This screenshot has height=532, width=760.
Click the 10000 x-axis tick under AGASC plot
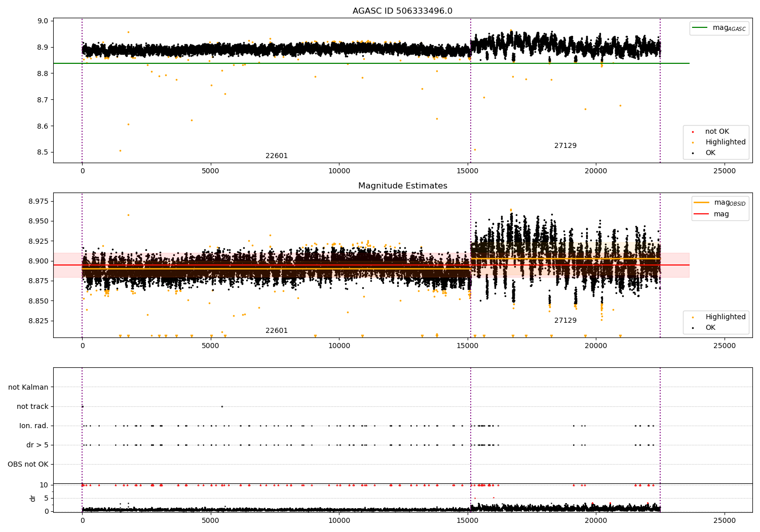pyautogui.click(x=339, y=171)
